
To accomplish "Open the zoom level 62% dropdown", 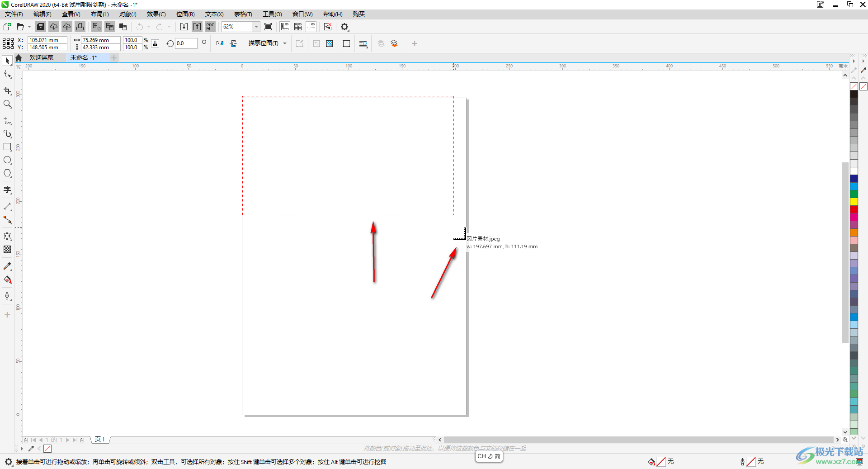I will 256,27.
